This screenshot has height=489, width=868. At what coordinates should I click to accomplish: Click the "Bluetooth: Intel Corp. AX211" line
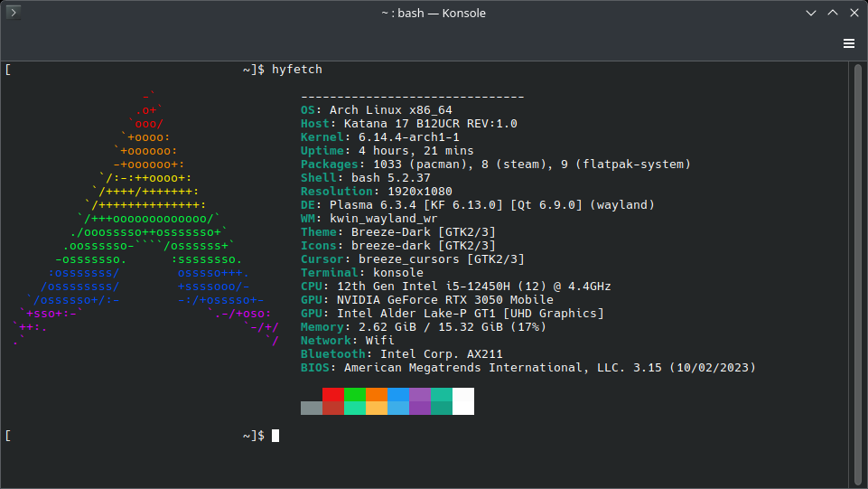tap(402, 354)
